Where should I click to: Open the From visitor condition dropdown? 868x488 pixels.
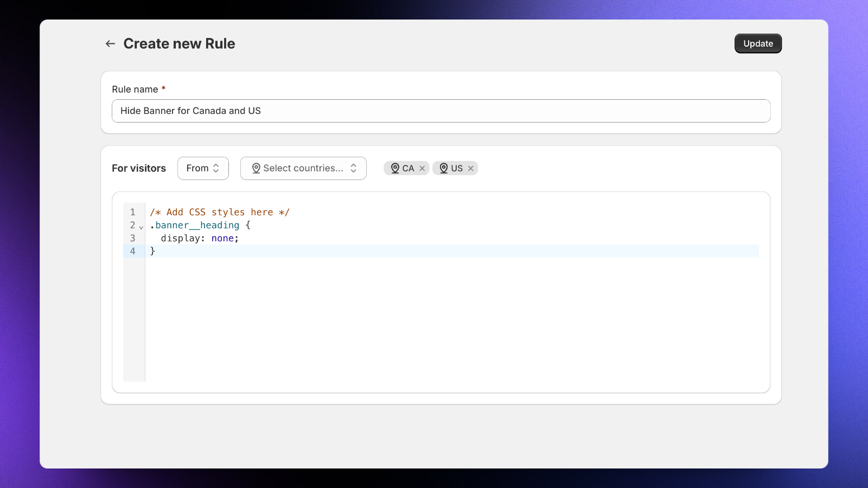coord(203,169)
